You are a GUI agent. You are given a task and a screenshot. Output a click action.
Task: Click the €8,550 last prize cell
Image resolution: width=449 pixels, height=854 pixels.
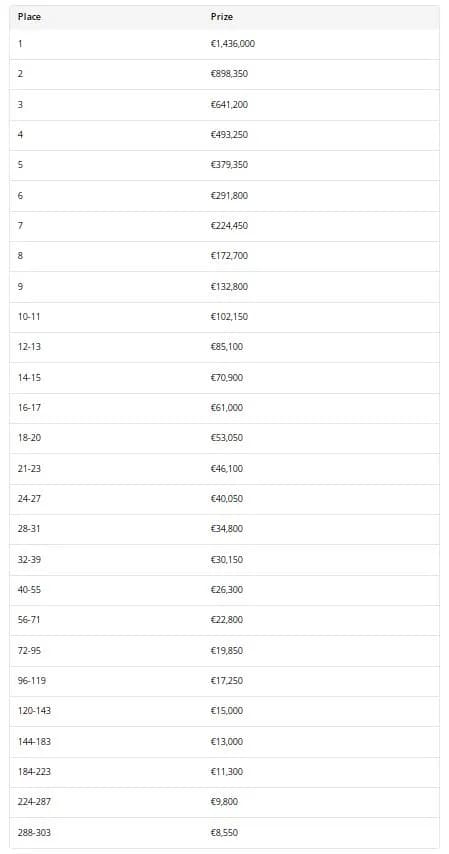224,833
